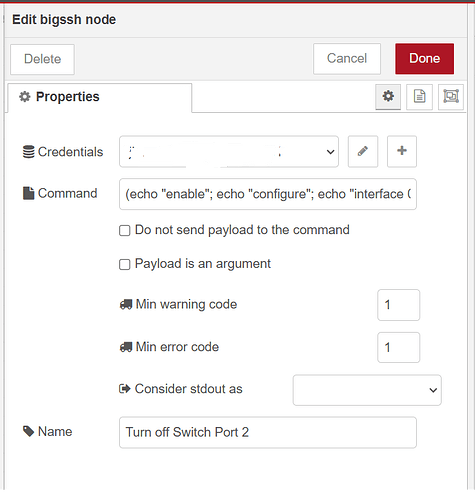Expand the Consider stdout as dropdown
475x500 pixels.
367,390
